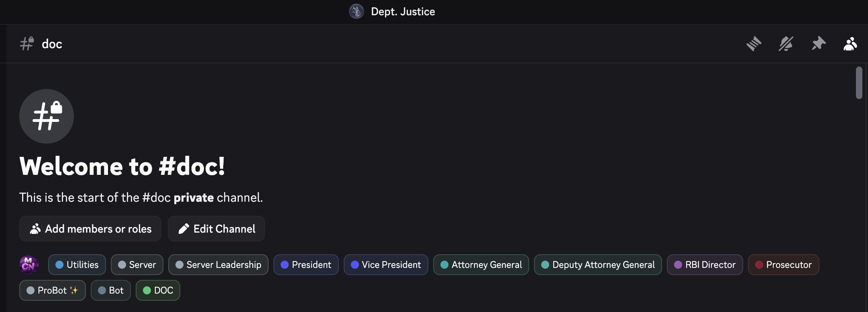Image resolution: width=868 pixels, height=312 pixels.
Task: Click the large private channel welcome icon
Action: click(x=47, y=116)
